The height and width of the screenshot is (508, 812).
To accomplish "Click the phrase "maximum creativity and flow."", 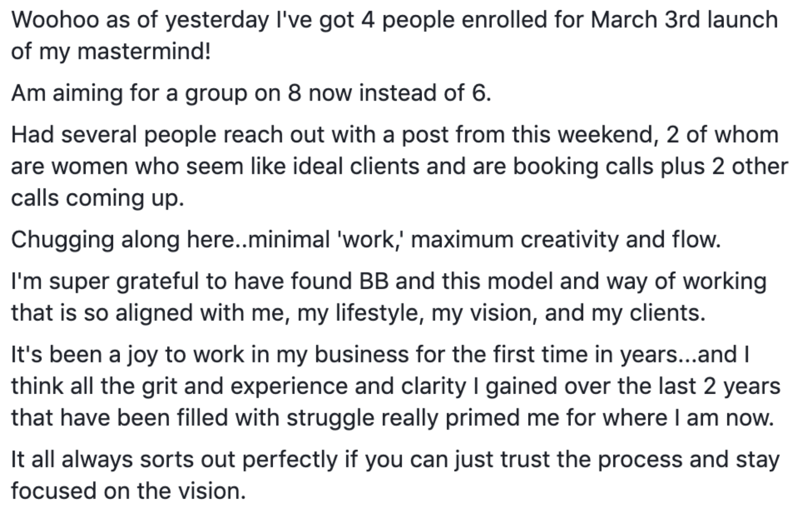I will (565, 240).
